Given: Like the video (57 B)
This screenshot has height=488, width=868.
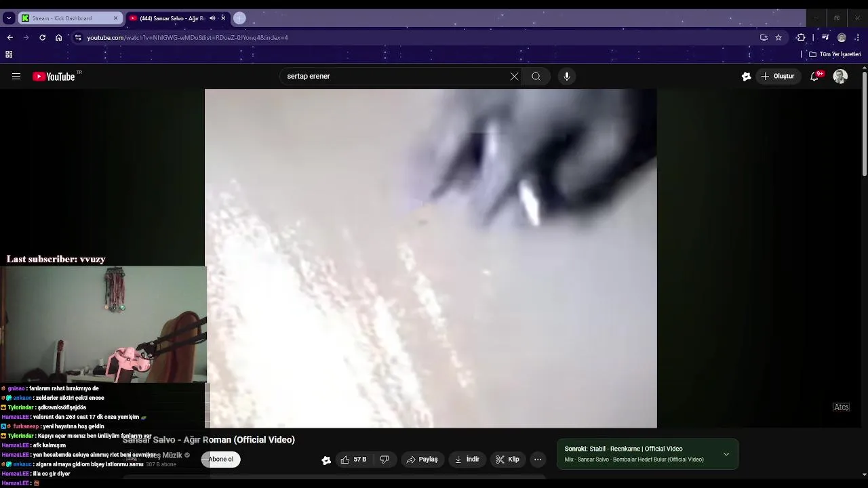Looking at the screenshot, I should pos(354,460).
